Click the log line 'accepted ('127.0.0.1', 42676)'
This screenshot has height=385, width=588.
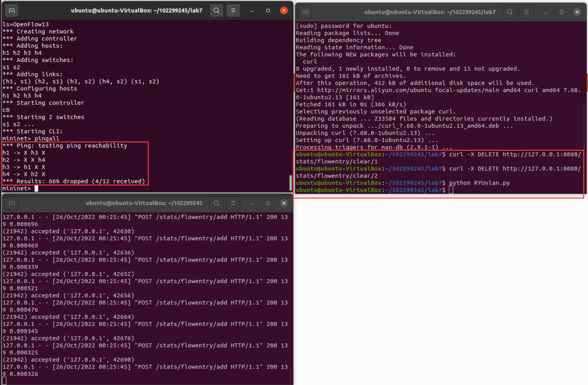pos(68,338)
